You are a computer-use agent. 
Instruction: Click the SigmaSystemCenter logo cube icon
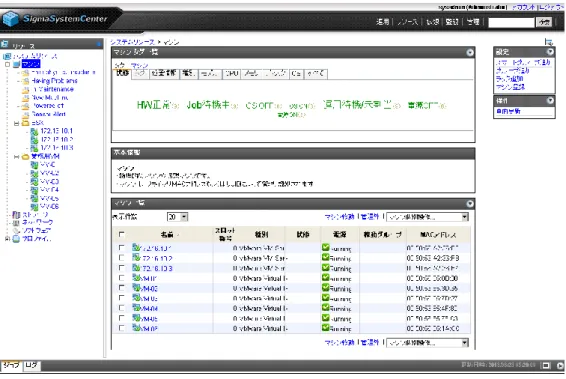pyautogui.click(x=10, y=19)
